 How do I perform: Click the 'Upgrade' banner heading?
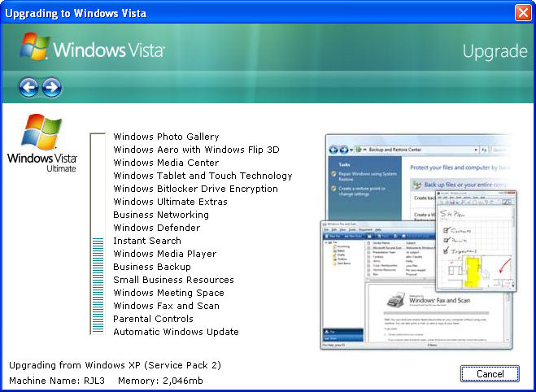tap(495, 51)
